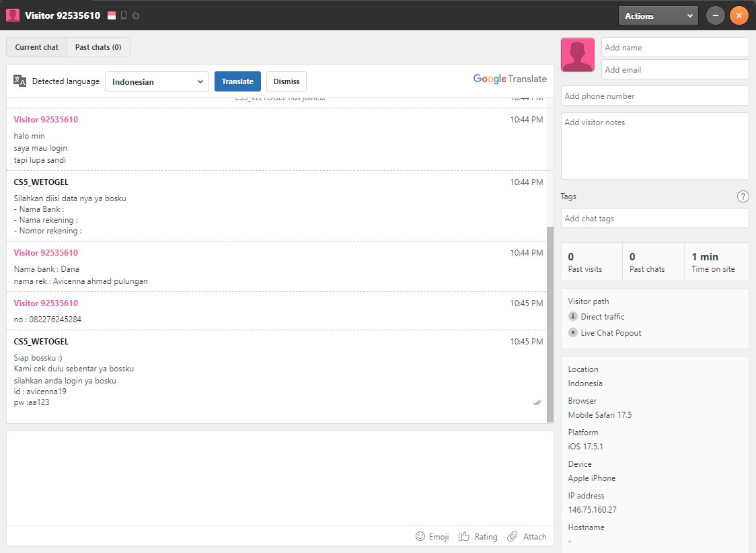Switch to the Past chats (0) tab
The width and height of the screenshot is (756, 553).
(98, 47)
